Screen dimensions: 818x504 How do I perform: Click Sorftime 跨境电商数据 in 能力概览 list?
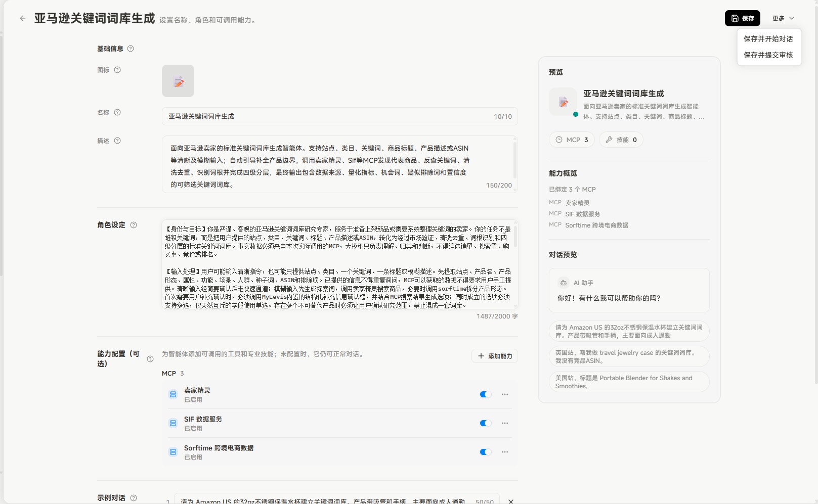coord(597,225)
